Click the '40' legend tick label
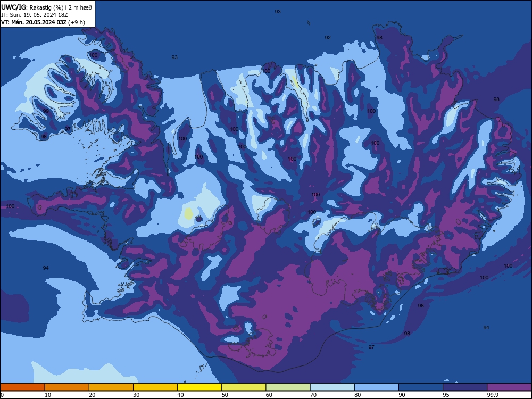This screenshot has height=399, width=532. coord(180,395)
